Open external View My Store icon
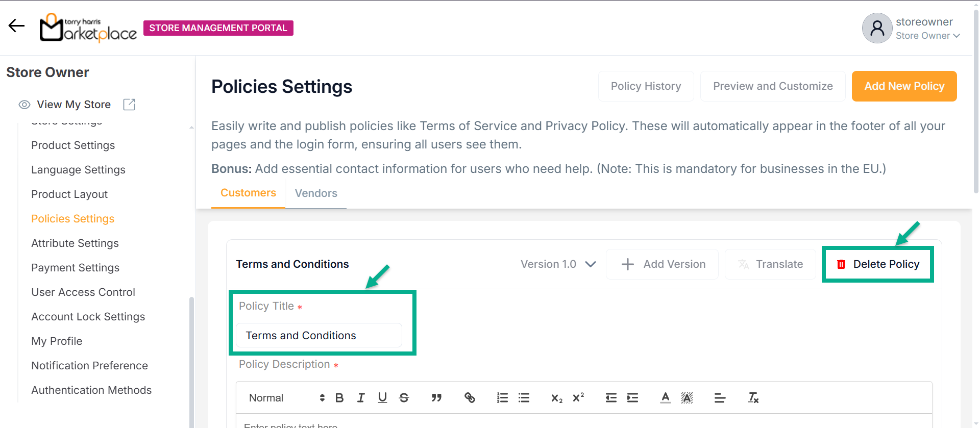Image resolution: width=980 pixels, height=428 pixels. 129,105
